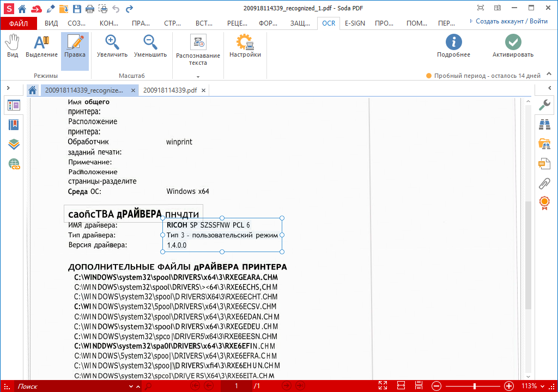This screenshot has width=558, height=392.
Task: Select the Правка edit mode tool
Action: 75,47
